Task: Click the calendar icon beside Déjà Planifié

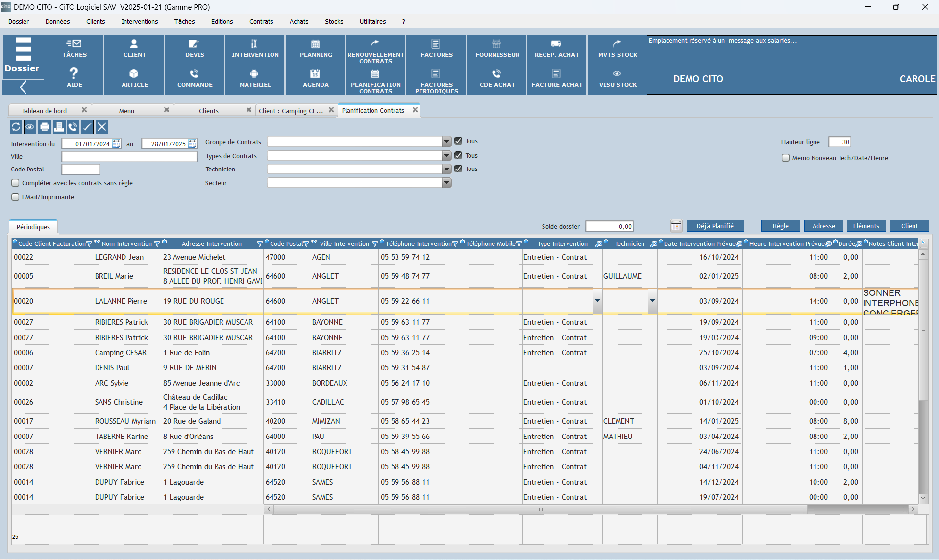Action: 676,226
